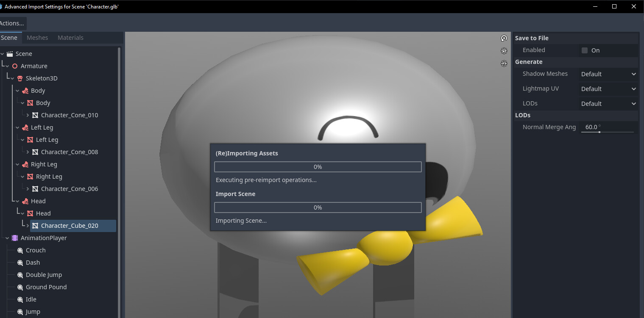Select the Ground Pound label
Viewport: 644px width, 318px height.
click(x=46, y=287)
